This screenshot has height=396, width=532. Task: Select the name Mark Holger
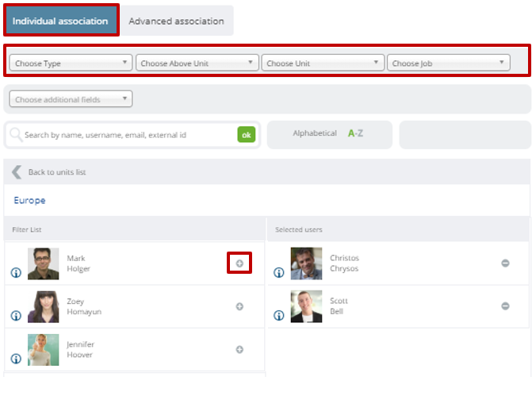pos(78,263)
